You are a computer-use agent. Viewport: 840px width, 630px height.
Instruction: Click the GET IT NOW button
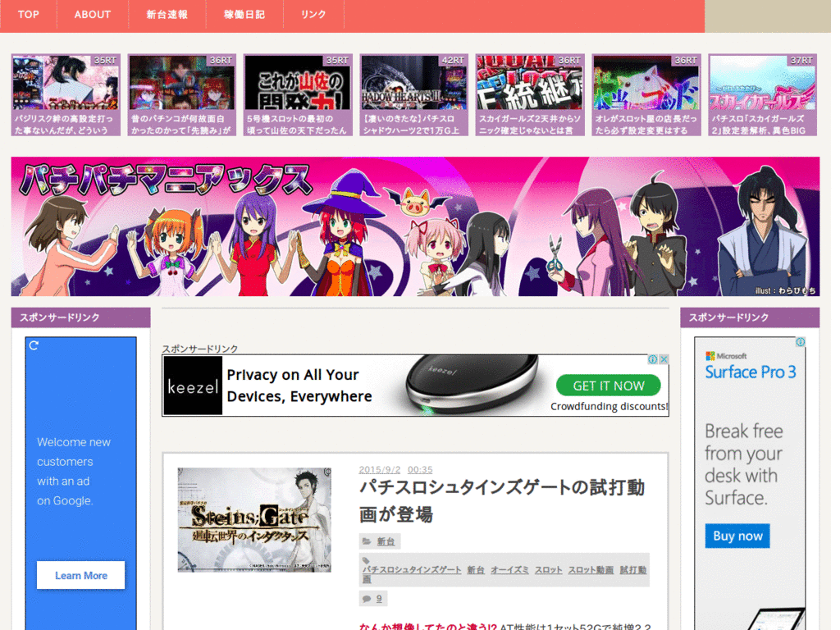coord(609,386)
